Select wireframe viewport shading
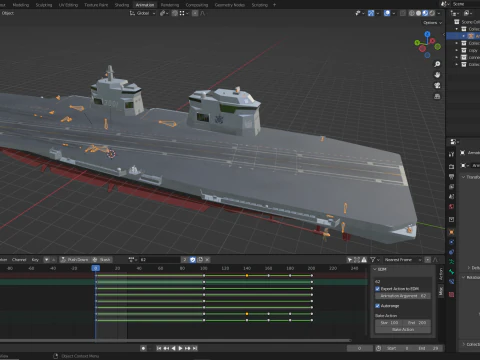This screenshot has height=360, width=480. click(x=412, y=13)
